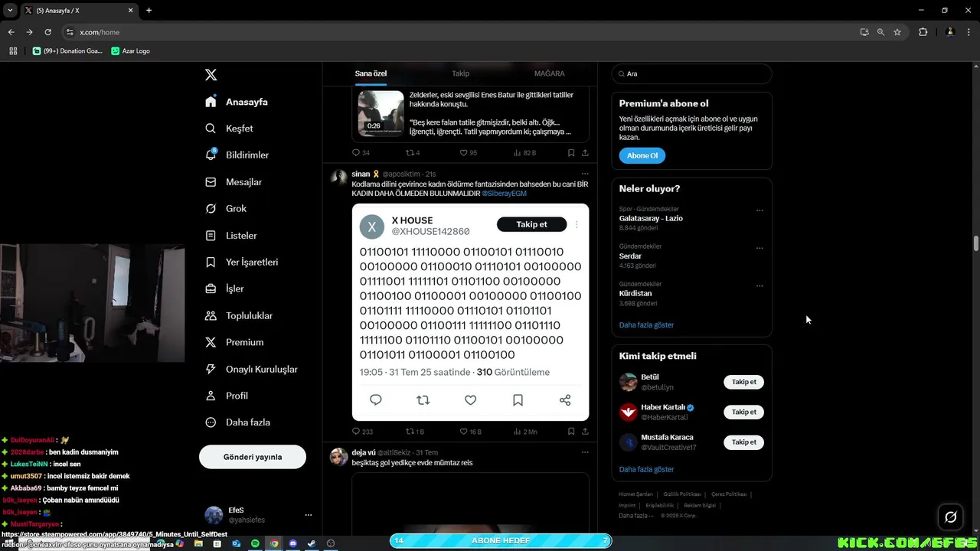Image resolution: width=980 pixels, height=551 pixels.
Task: Open Chrome extensions puzzle icon
Action: tap(923, 32)
